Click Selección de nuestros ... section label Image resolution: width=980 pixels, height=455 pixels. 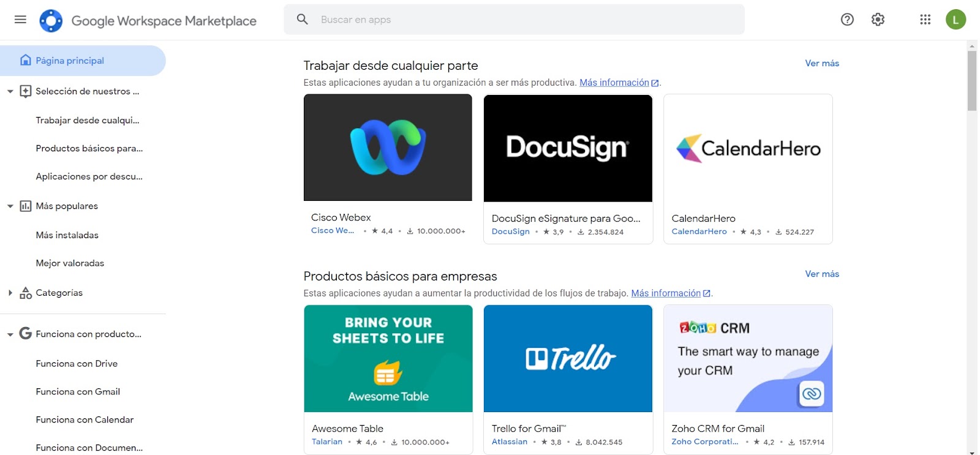(x=88, y=91)
